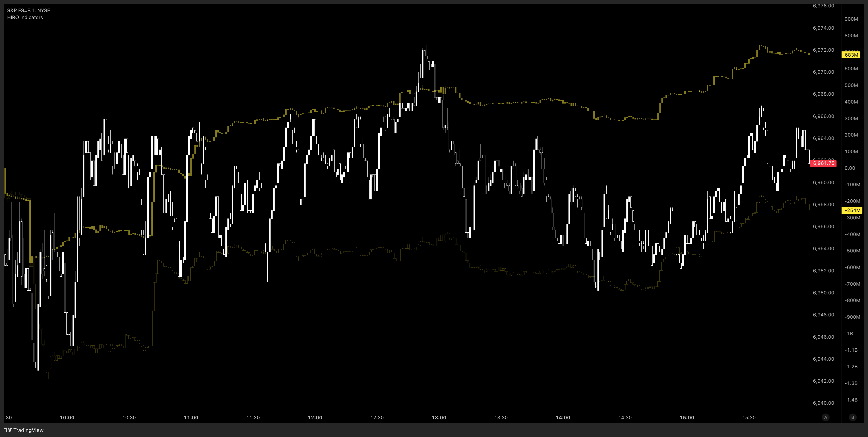Image resolution: width=868 pixels, height=437 pixels.
Task: Toggle the B scale button on right axis
Action: pyautogui.click(x=853, y=417)
